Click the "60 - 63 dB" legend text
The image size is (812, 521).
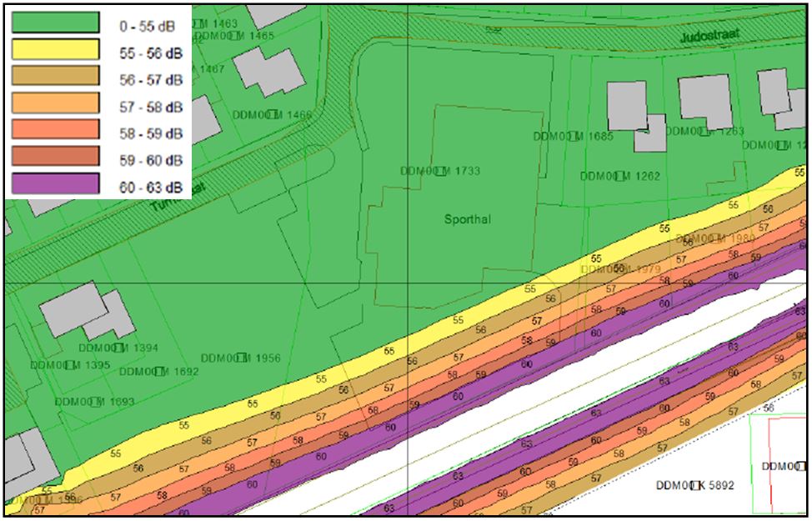point(150,187)
